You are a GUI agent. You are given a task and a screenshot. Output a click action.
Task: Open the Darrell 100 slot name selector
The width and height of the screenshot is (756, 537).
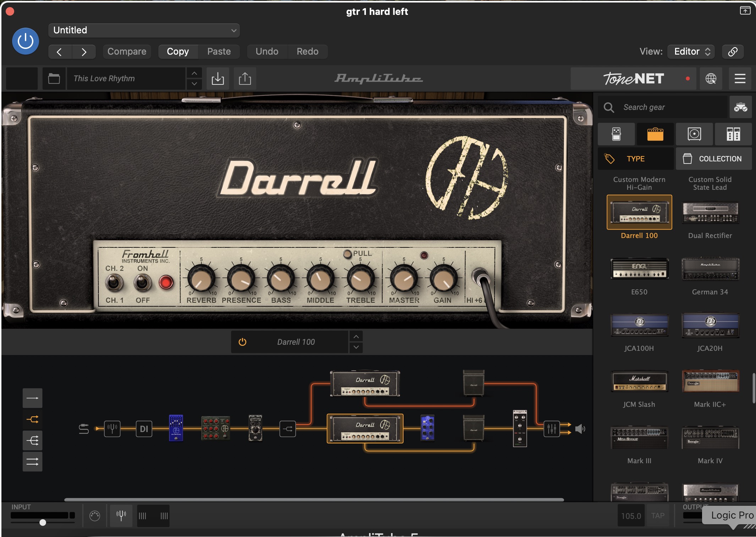tap(296, 342)
